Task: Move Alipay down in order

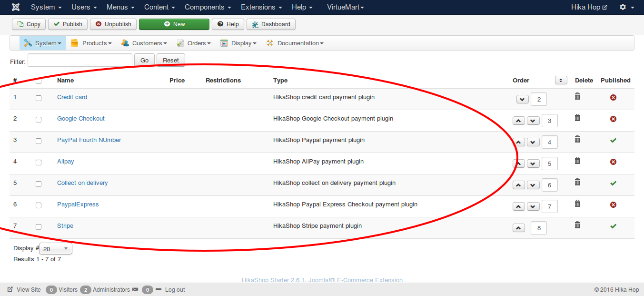Action: [x=533, y=163]
